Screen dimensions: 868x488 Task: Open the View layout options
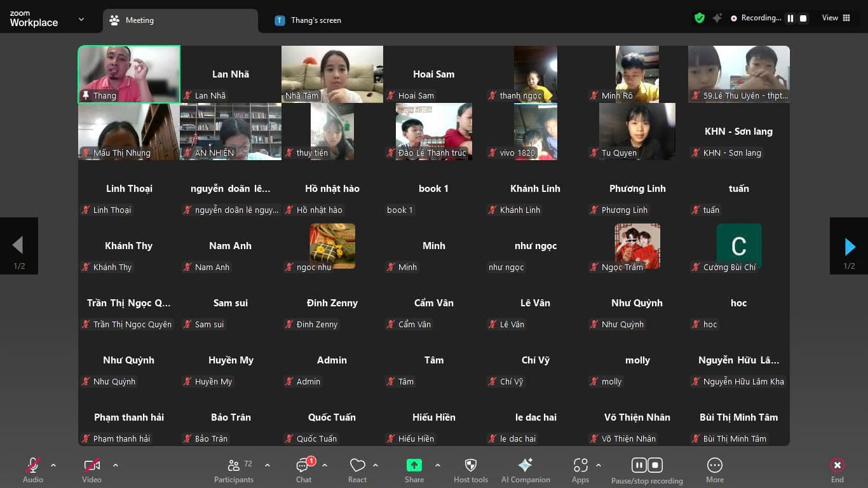pos(836,18)
